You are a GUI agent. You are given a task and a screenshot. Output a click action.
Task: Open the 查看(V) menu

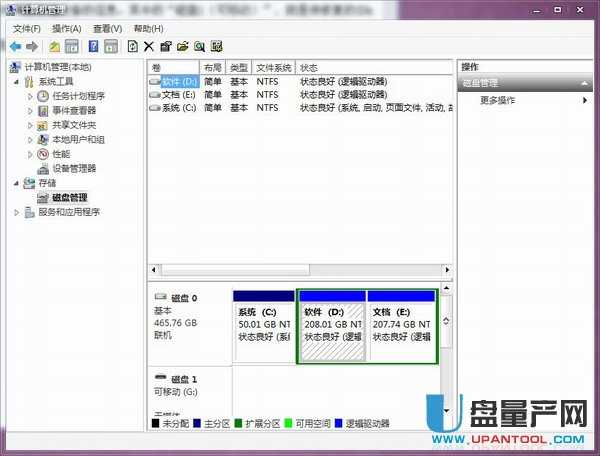click(x=107, y=29)
